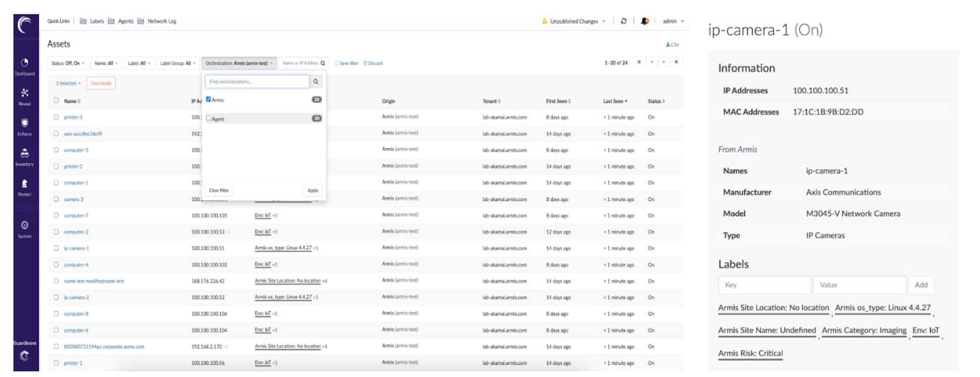Go to the Enforce sidebar icon
The width and height of the screenshot is (980, 377).
24,124
